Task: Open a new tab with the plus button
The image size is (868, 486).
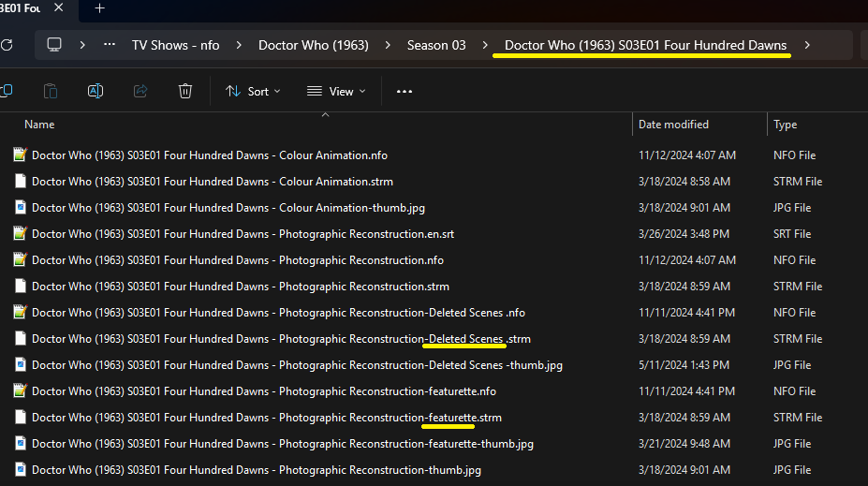Action: point(99,8)
